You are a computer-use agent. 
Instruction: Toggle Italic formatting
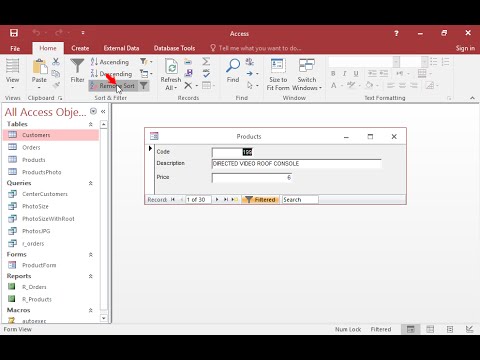344,74
